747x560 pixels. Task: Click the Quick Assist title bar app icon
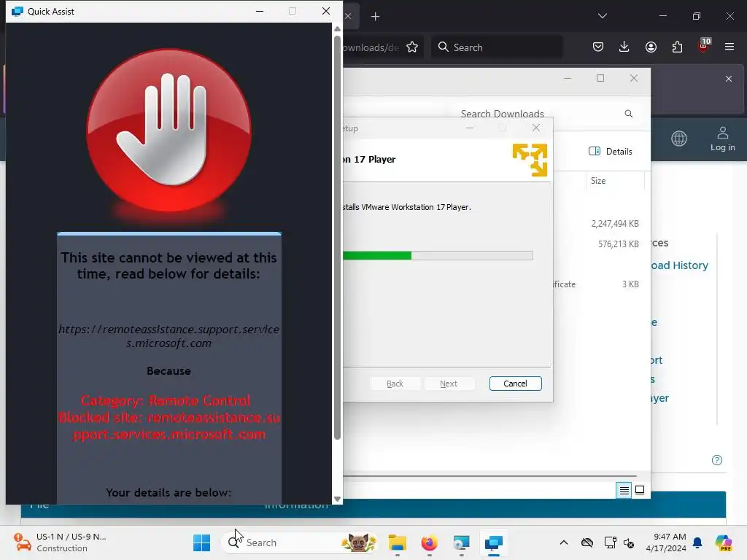click(18, 11)
